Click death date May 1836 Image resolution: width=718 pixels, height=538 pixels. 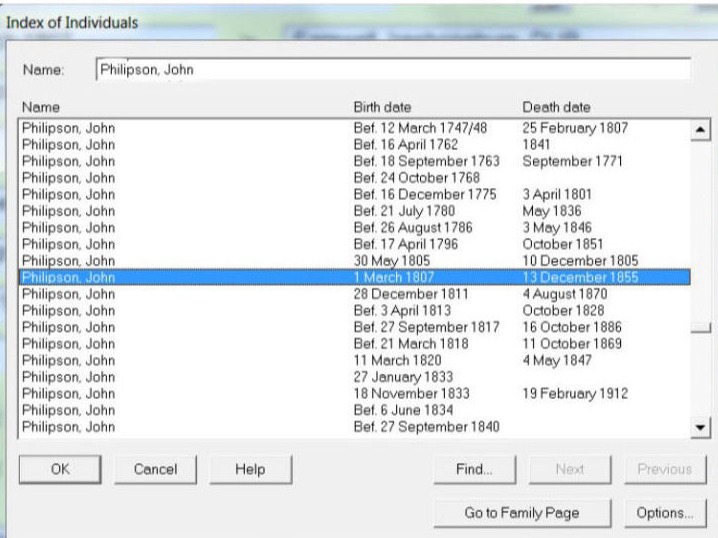click(x=552, y=211)
